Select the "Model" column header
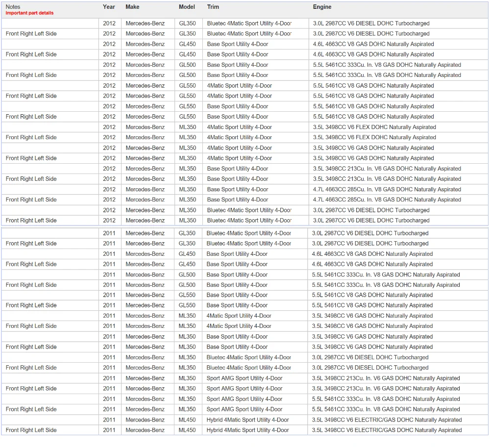 (187, 7)
